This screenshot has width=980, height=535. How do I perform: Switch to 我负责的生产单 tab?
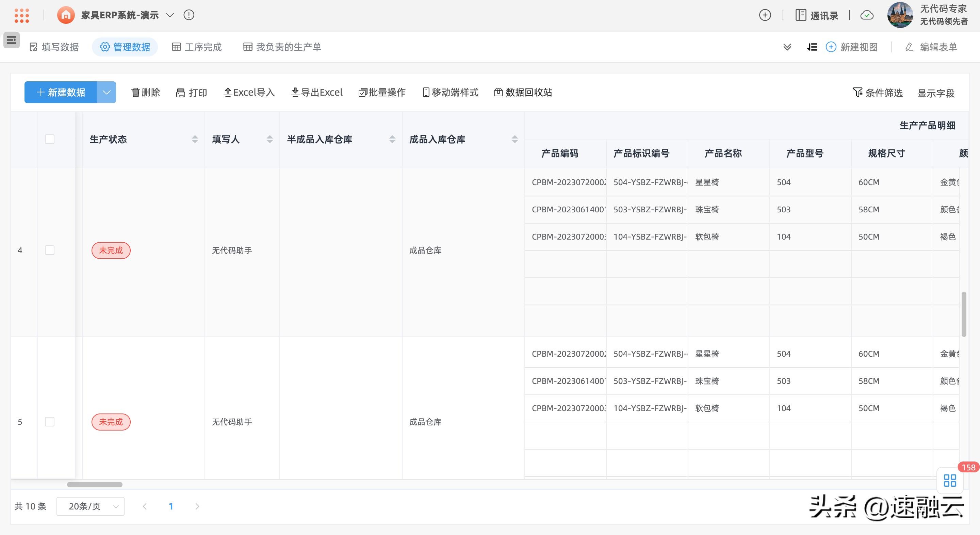282,47
